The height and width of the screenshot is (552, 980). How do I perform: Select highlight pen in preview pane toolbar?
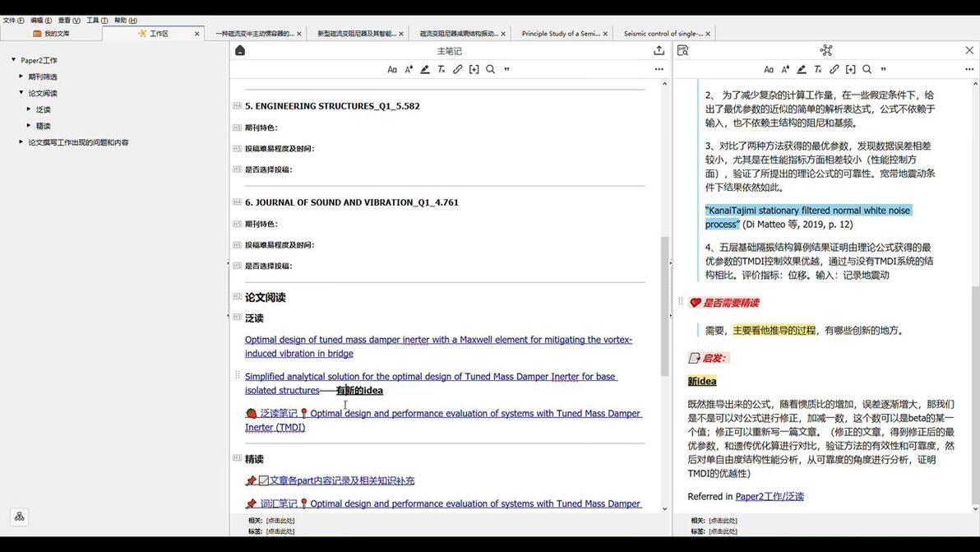tap(802, 69)
